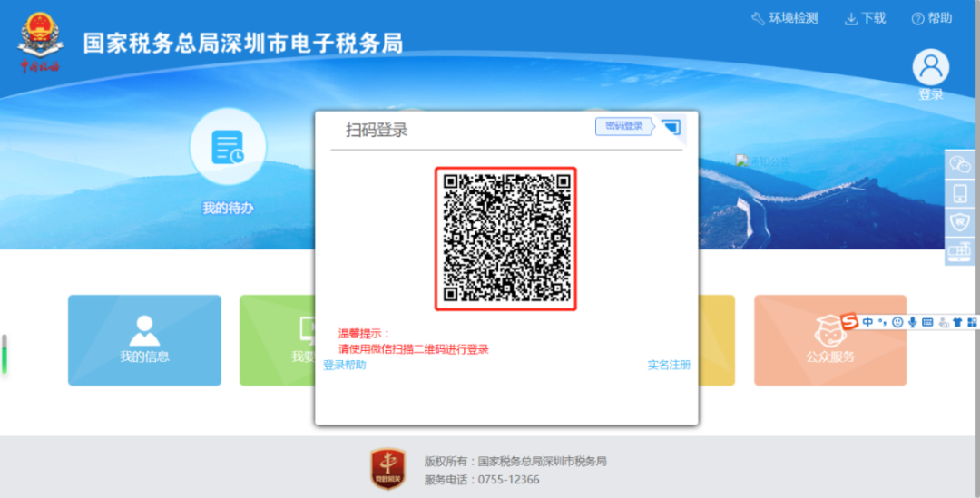The height and width of the screenshot is (498, 980).
Task: Toggle Chinese input mode 中
Action: [867, 322]
